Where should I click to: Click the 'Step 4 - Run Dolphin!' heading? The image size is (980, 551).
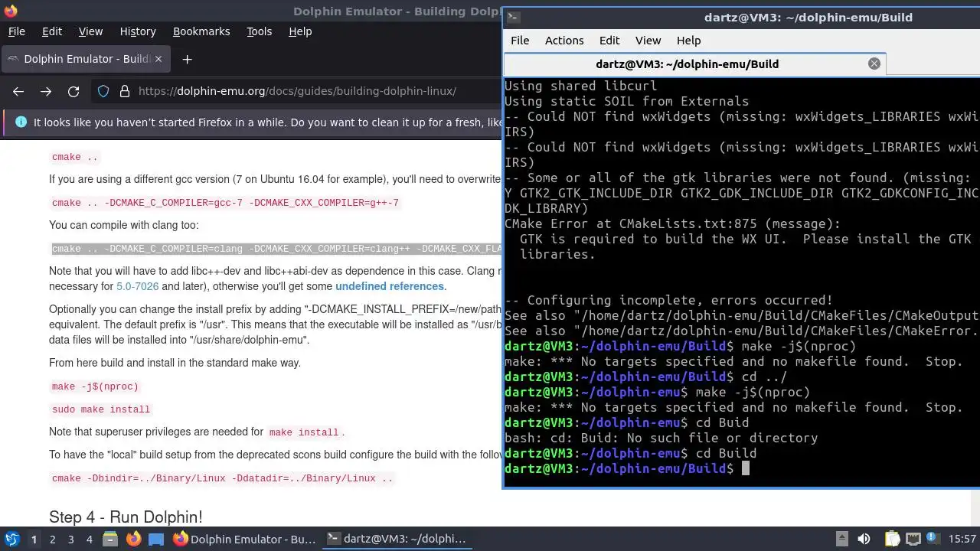[x=126, y=517]
